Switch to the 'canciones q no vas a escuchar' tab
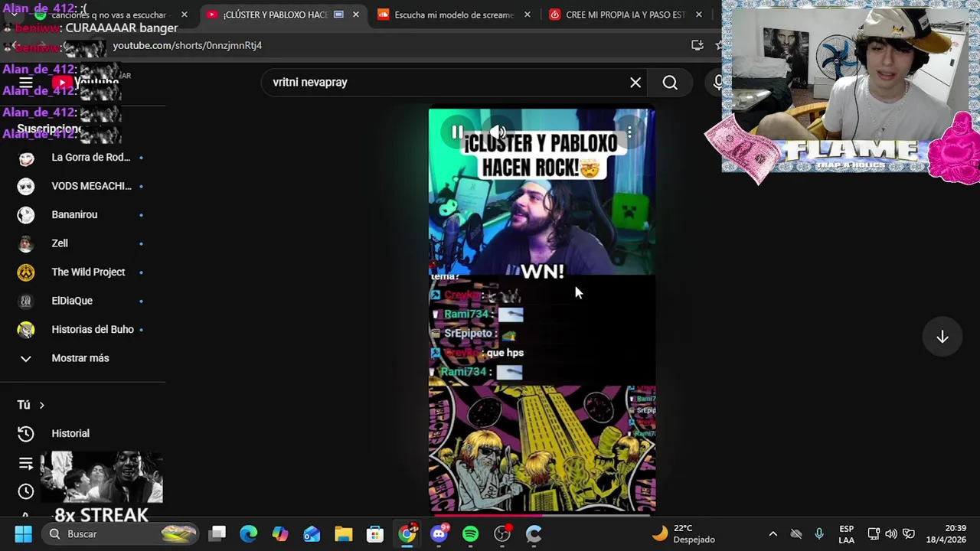 point(109,15)
